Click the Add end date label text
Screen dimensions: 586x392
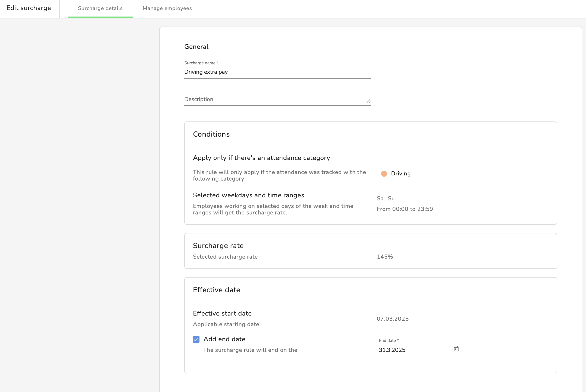[224, 339]
